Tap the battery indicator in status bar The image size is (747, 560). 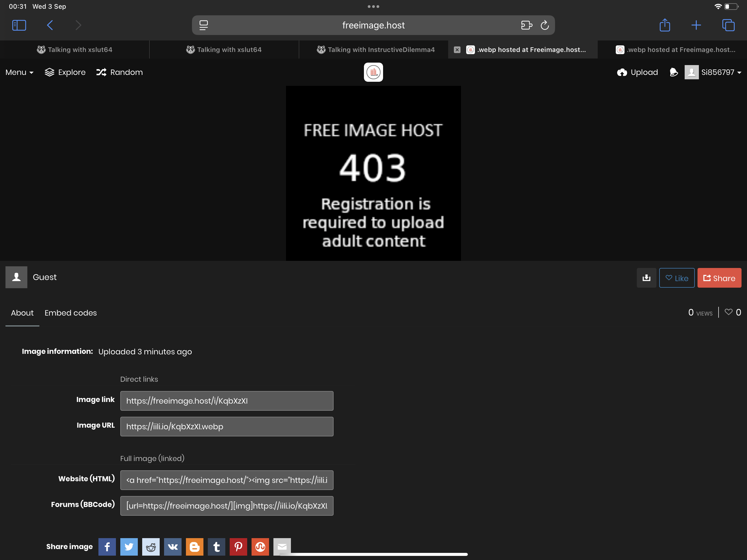(x=731, y=6)
